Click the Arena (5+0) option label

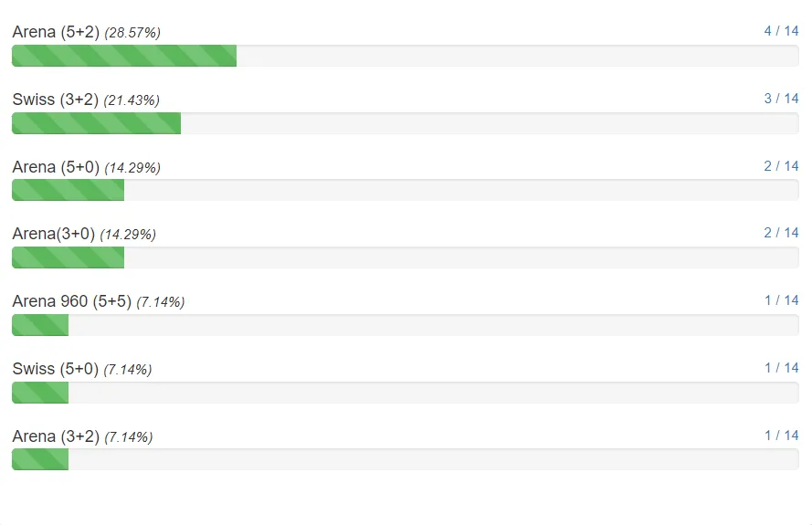pyautogui.click(x=56, y=167)
